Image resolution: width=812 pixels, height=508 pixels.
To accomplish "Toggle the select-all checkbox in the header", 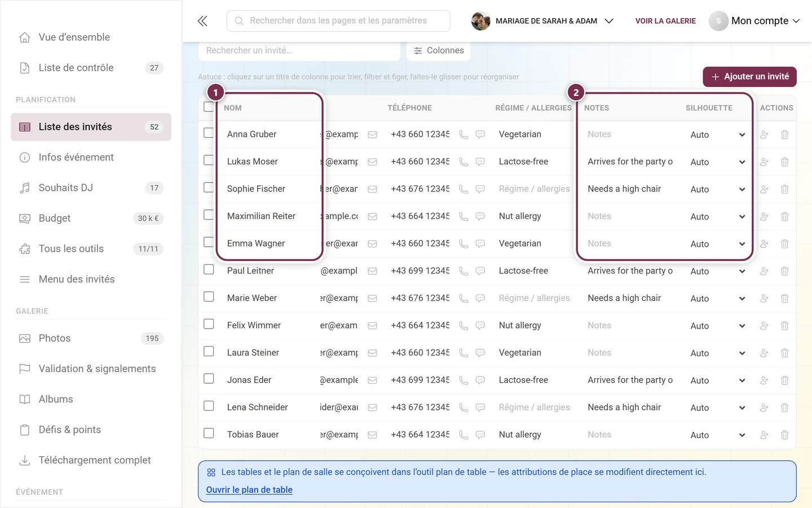I will point(209,107).
